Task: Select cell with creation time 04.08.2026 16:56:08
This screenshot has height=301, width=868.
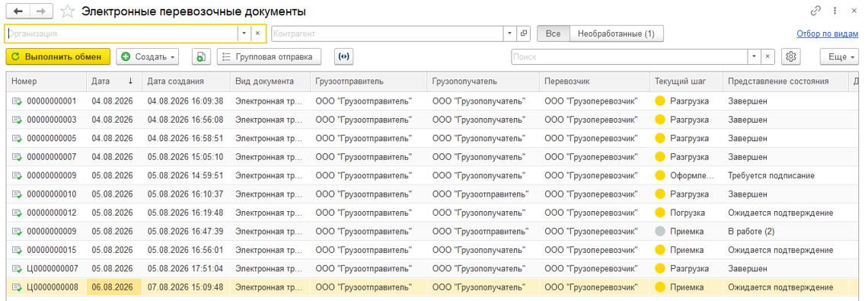Action: 186,120
